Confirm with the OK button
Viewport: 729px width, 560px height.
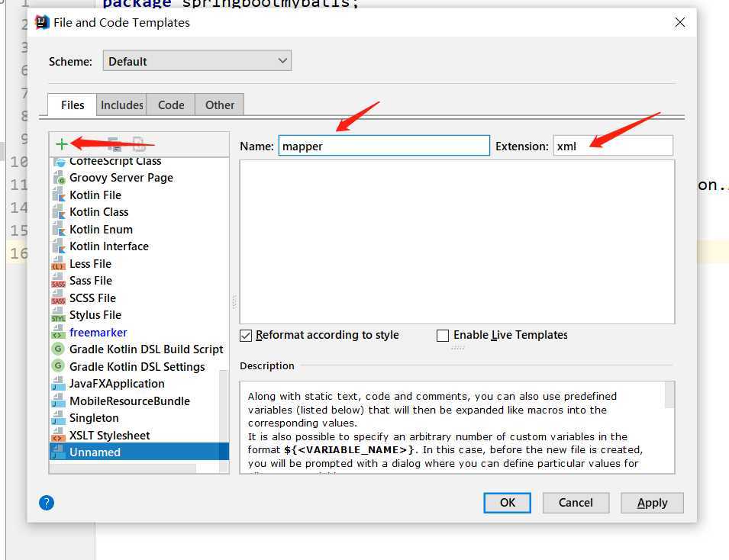[507, 503]
